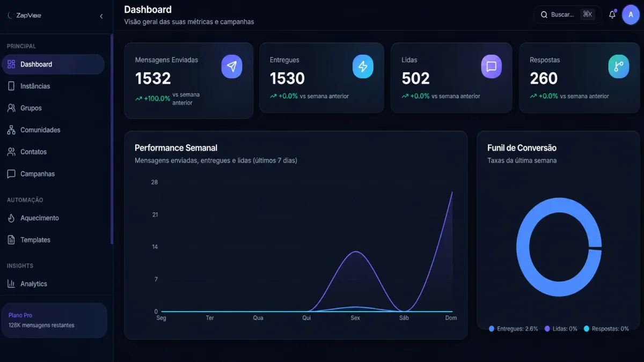Click the Instâncias phone icon
The width and height of the screenshot is (644, 362).
point(11,86)
